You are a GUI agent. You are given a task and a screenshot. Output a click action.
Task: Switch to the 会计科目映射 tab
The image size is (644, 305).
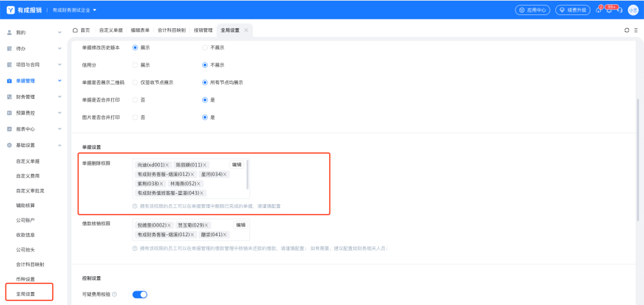point(171,31)
